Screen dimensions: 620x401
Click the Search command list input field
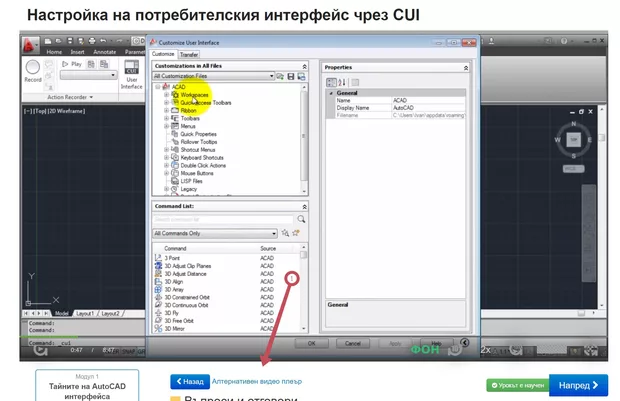tap(223, 219)
